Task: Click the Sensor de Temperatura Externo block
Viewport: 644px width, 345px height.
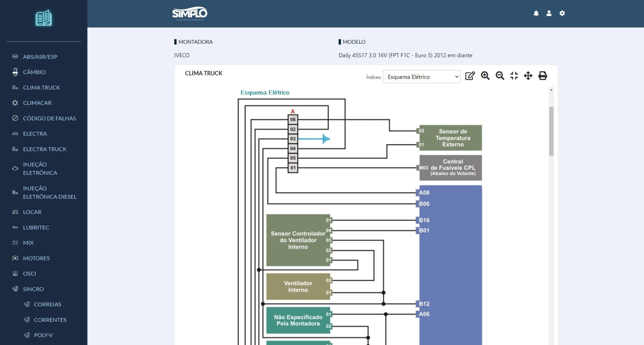Action: [452, 138]
